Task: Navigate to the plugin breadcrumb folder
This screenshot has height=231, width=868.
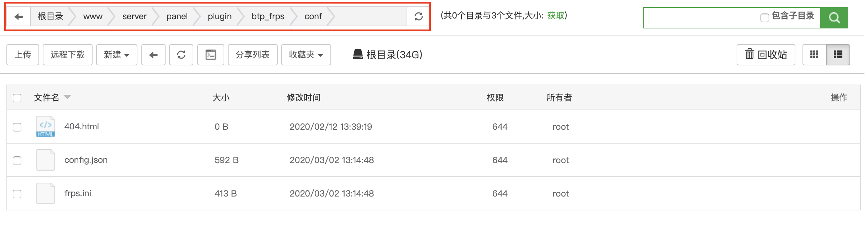Action: pyautogui.click(x=220, y=16)
